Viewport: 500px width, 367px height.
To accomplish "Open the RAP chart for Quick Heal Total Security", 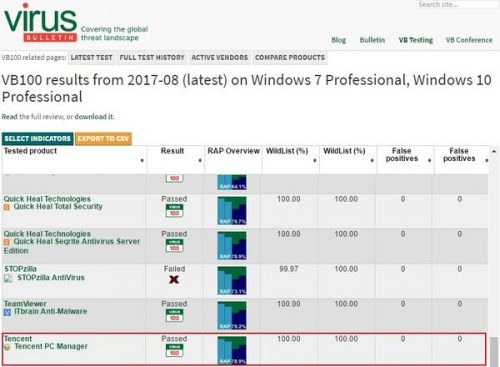I will [232, 211].
